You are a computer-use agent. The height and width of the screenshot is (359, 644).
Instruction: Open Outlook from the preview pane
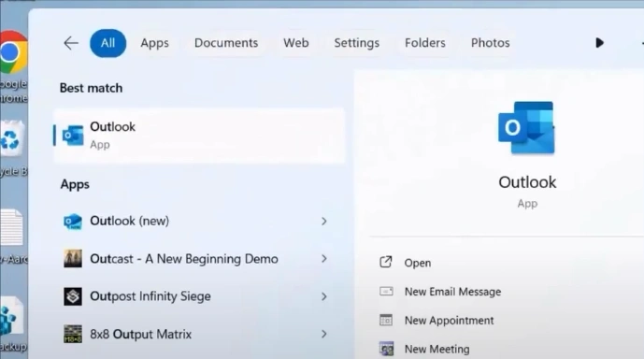[418, 263]
